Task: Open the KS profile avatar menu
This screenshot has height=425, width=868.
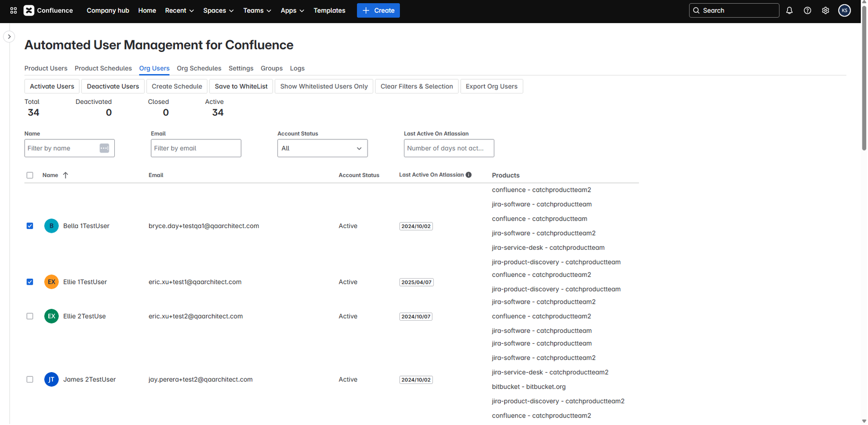Action: point(844,10)
